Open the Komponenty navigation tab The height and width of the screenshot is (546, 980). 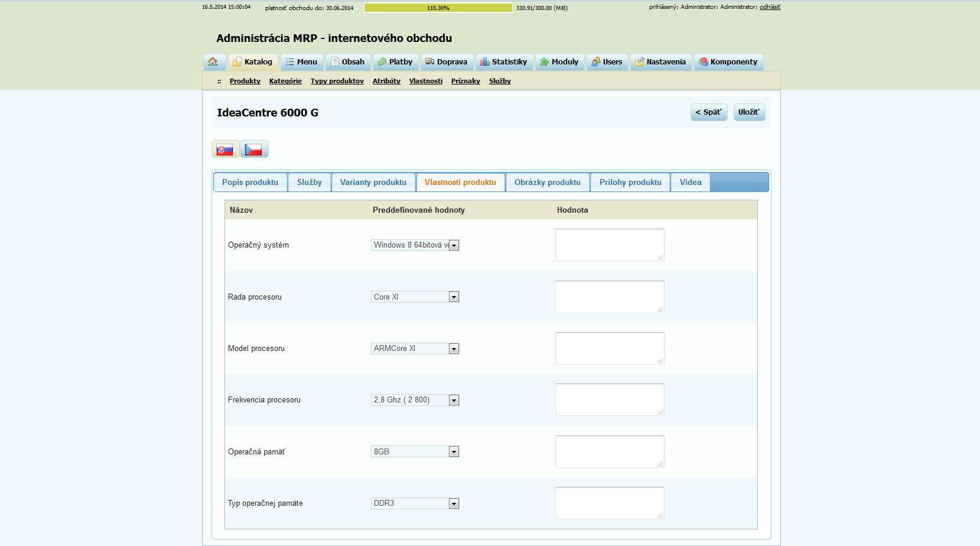728,62
